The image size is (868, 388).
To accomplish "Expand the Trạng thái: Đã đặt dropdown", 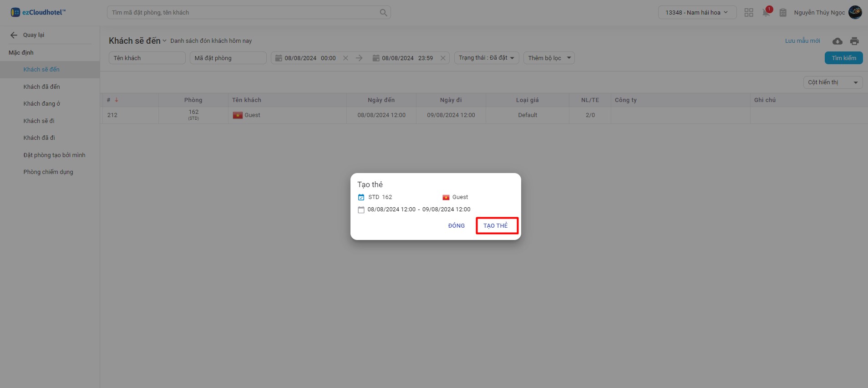I will [x=486, y=58].
